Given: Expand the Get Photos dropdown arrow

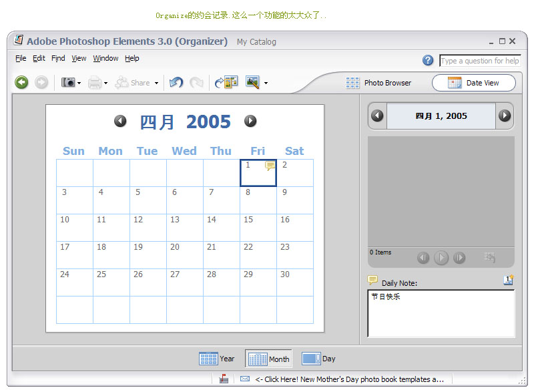Looking at the screenshot, I should [79, 83].
